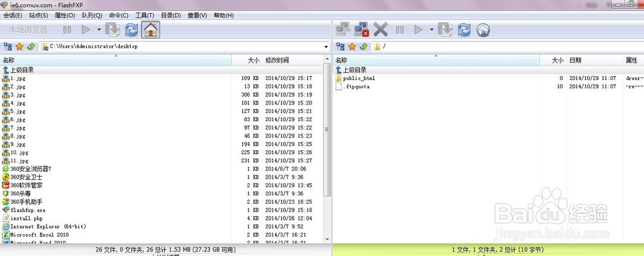This screenshot has height=256, width=644.
Task: Open the 会话(E) menu
Action: coord(13,15)
